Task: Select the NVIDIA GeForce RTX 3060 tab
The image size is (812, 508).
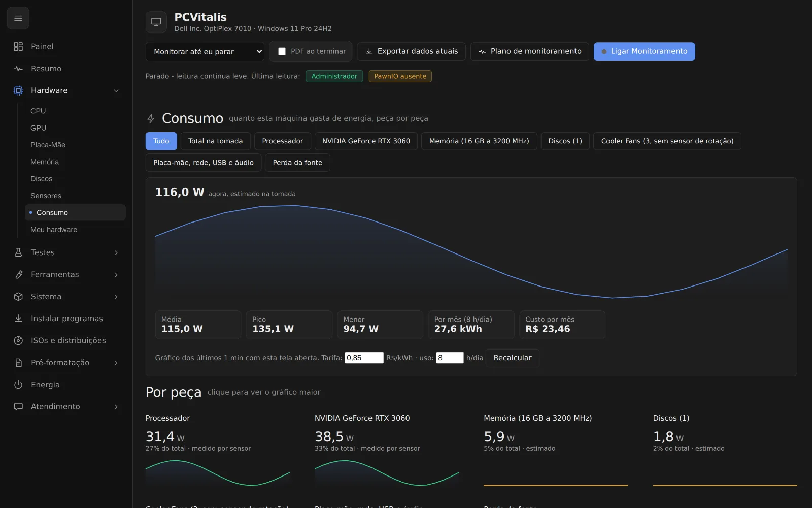Action: point(366,141)
